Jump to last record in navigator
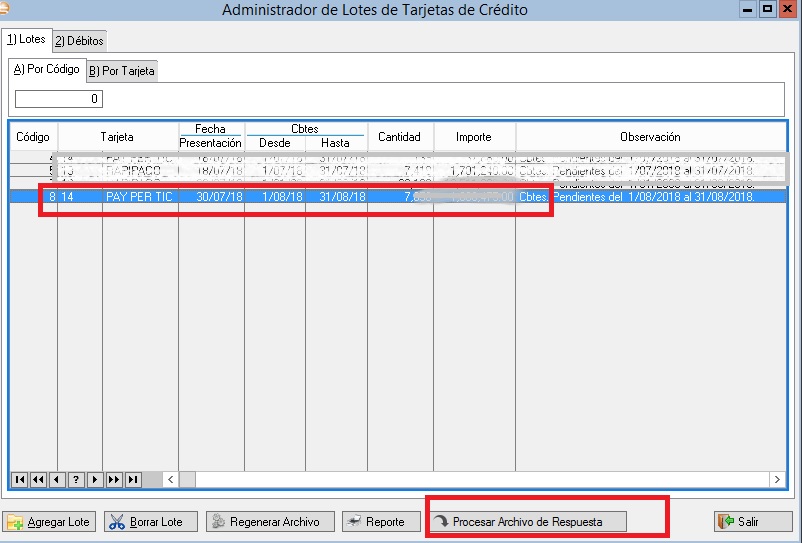 pos(133,480)
